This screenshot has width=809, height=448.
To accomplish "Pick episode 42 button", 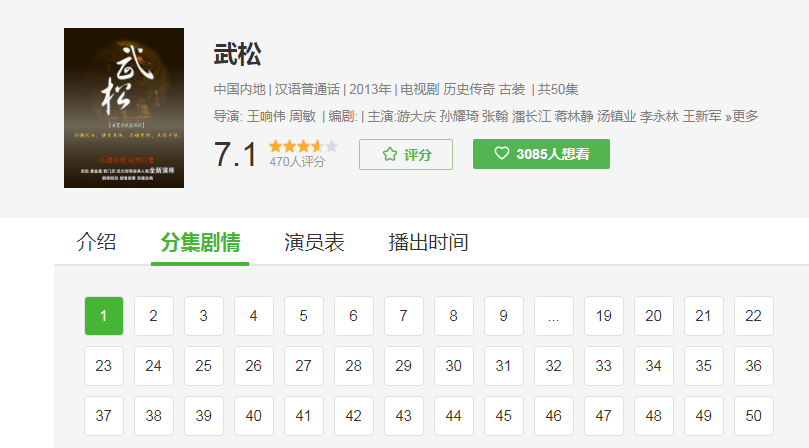I will point(354,416).
